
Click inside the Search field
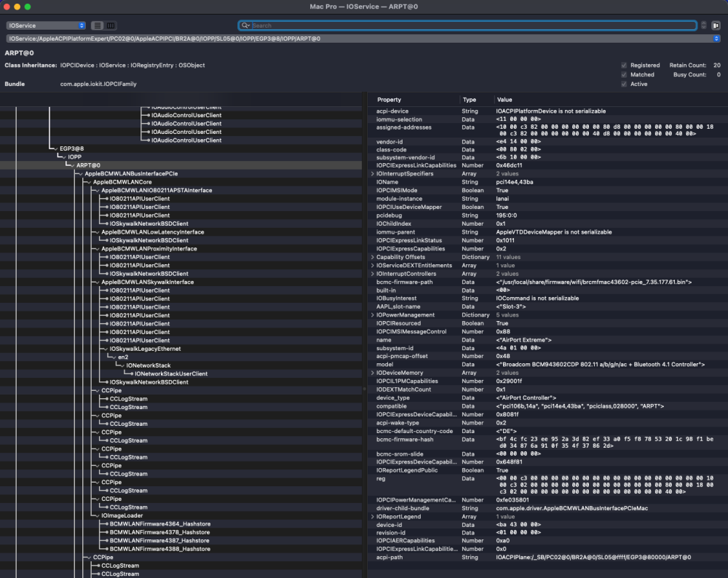point(474,25)
